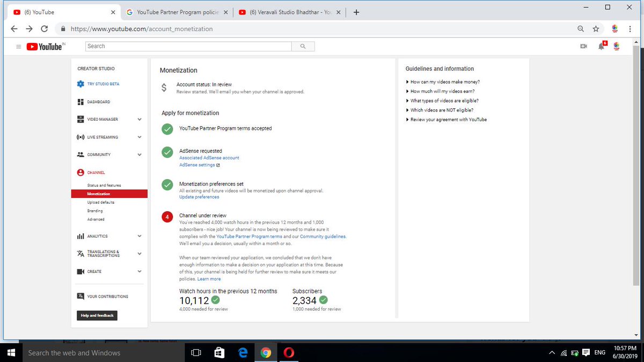Click the Community people icon

tap(80, 154)
